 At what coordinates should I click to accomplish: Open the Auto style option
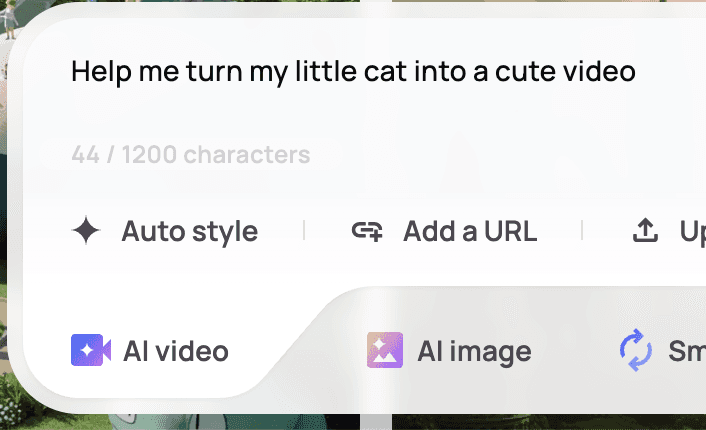pos(165,231)
